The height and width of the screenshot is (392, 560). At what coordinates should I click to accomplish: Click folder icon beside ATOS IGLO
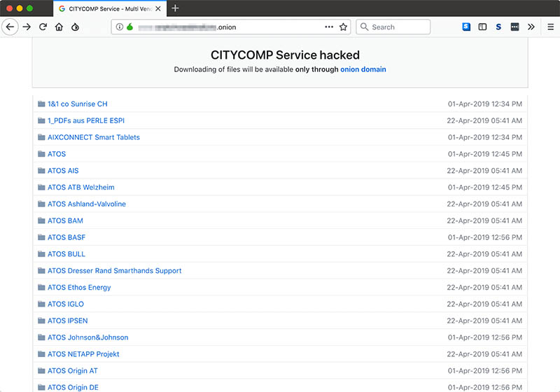[x=41, y=304]
